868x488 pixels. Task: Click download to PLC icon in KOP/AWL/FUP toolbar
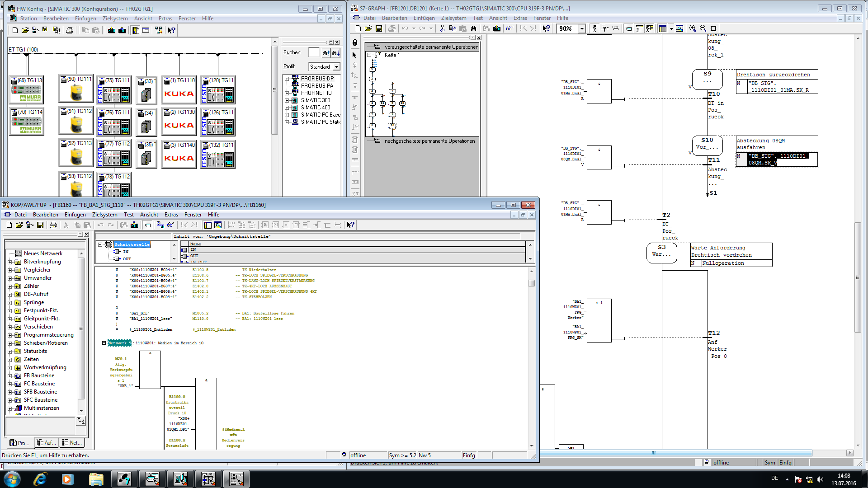(134, 225)
